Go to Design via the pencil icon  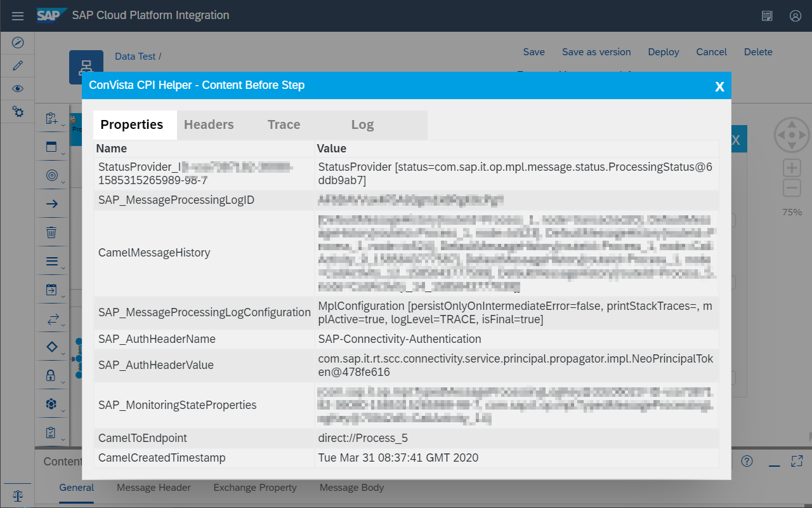coord(18,65)
